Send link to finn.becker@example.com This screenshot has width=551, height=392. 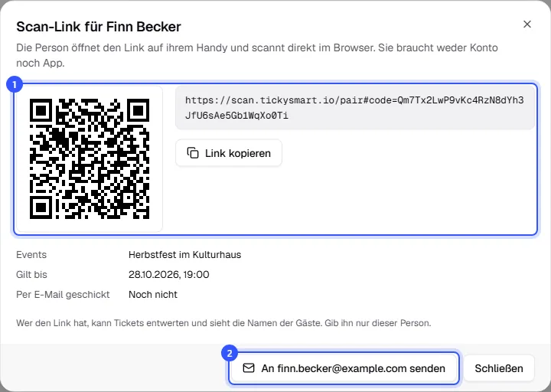(344, 368)
